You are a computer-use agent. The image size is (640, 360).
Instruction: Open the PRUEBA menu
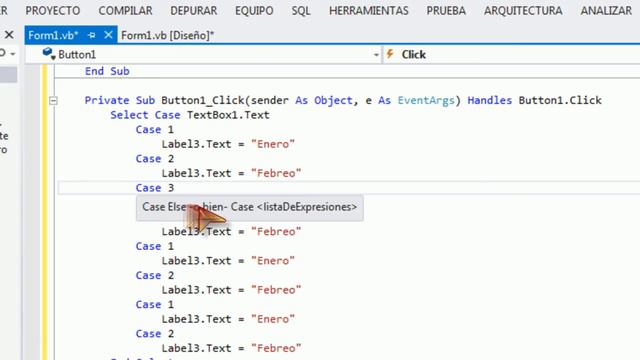pyautogui.click(x=446, y=11)
